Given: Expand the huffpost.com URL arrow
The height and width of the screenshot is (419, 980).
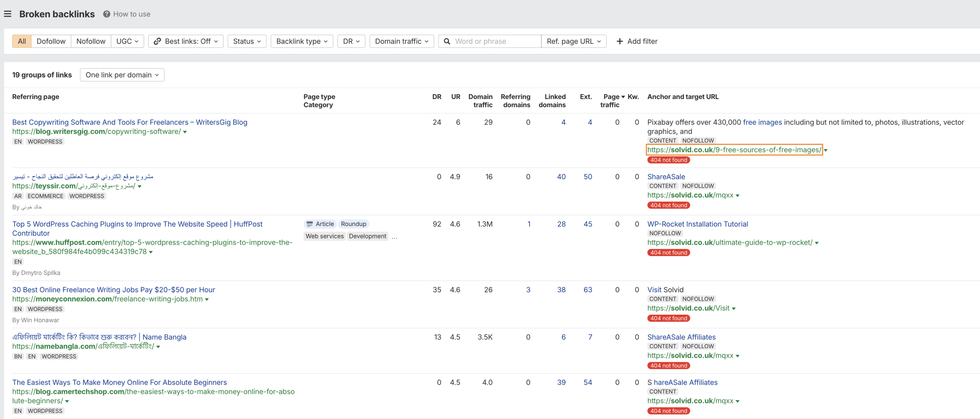Looking at the screenshot, I should (151, 252).
